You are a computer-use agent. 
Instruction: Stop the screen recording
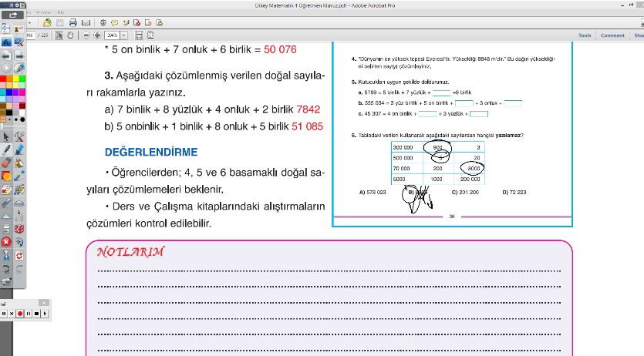[x=36, y=314]
